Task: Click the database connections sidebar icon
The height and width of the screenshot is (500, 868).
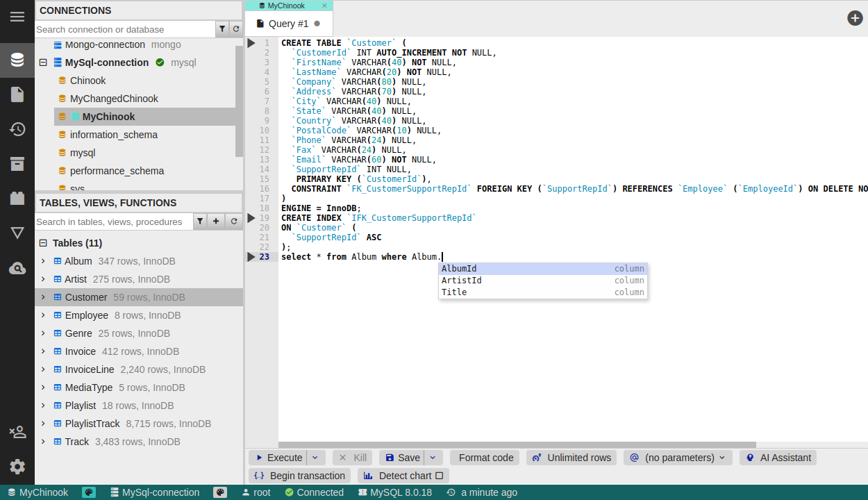Action: coord(17,60)
